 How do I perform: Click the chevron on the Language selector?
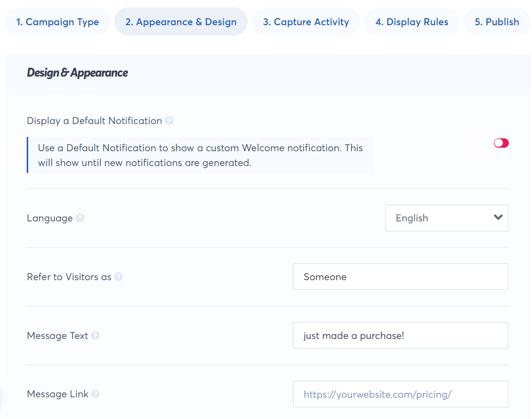point(498,218)
